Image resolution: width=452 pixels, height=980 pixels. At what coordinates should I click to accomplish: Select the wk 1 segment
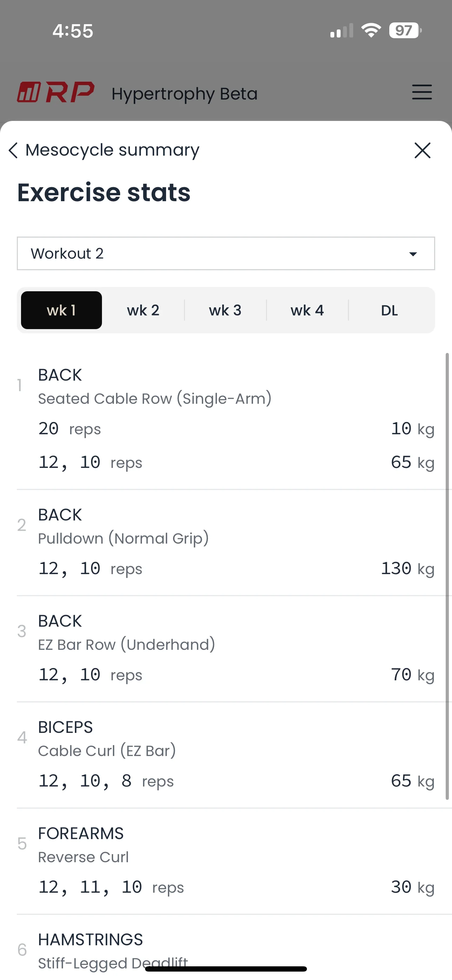click(x=61, y=310)
